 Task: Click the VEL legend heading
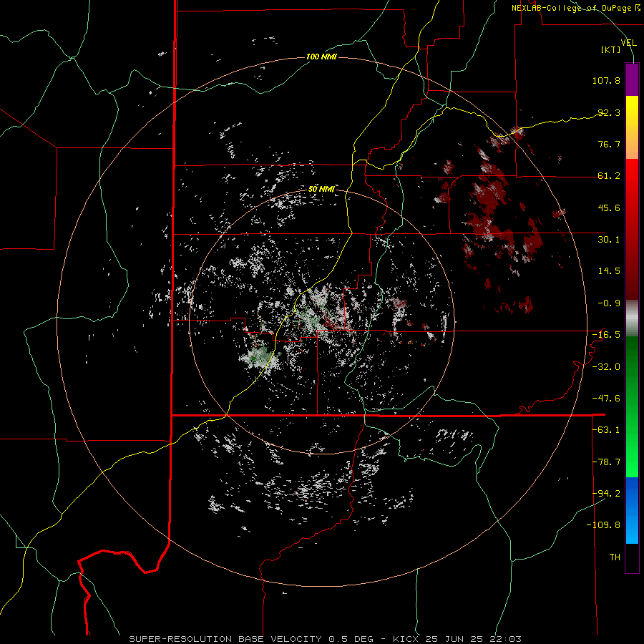pos(628,43)
